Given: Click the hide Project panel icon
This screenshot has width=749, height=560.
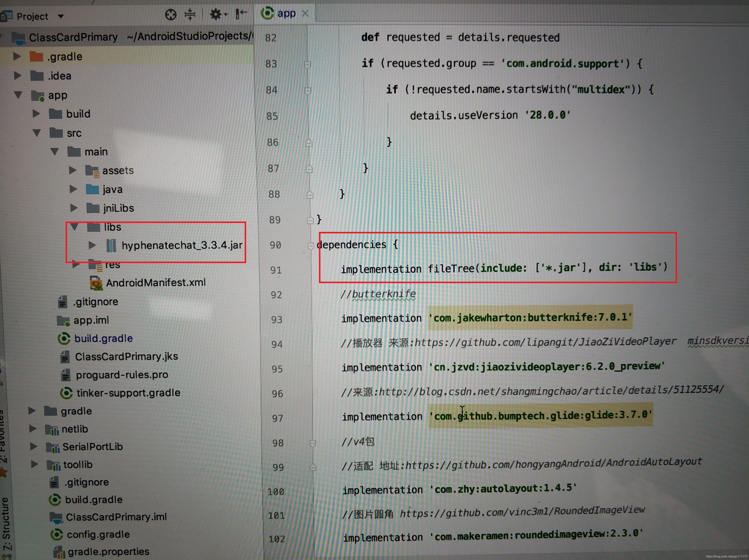Looking at the screenshot, I should click(241, 14).
